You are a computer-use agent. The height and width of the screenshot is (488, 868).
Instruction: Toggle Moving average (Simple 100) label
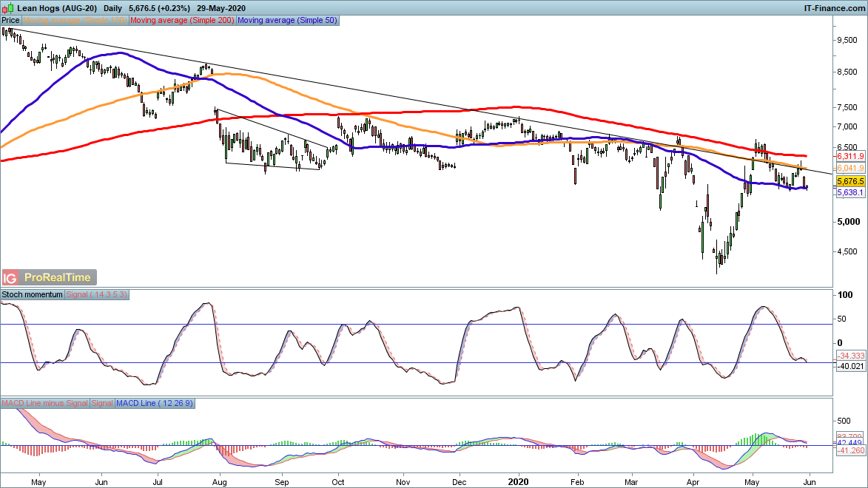75,21
